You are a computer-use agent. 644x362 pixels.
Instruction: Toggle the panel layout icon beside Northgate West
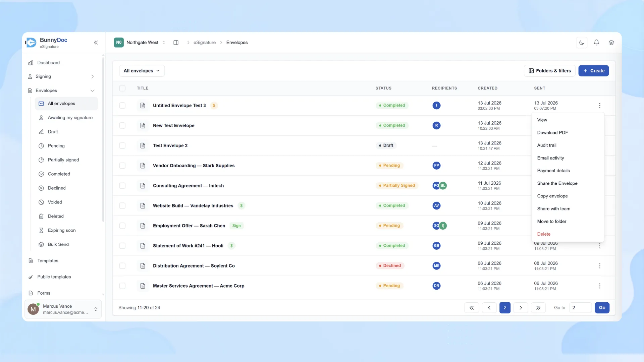(176, 43)
